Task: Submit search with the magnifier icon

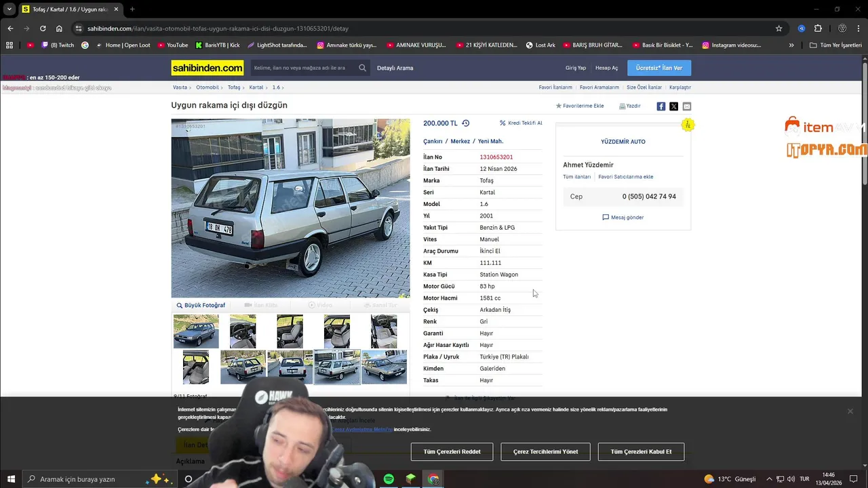Action: pos(362,68)
